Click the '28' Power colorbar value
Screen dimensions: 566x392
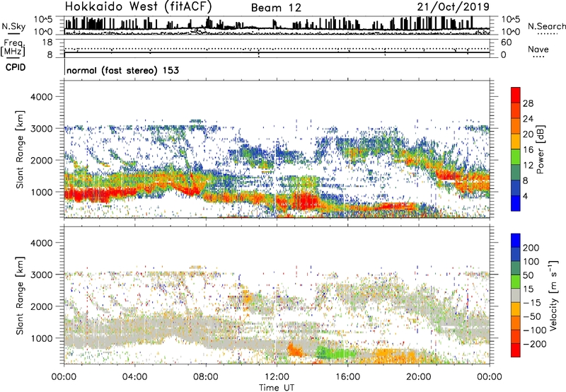[x=528, y=103]
